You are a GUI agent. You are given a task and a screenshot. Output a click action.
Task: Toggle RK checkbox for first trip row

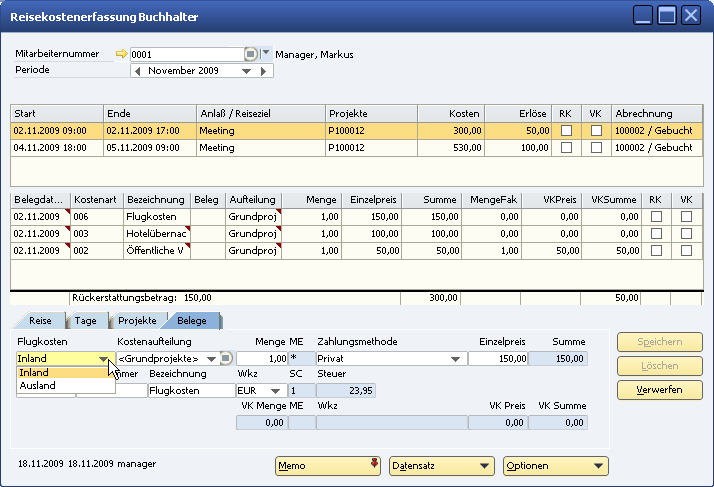(566, 131)
